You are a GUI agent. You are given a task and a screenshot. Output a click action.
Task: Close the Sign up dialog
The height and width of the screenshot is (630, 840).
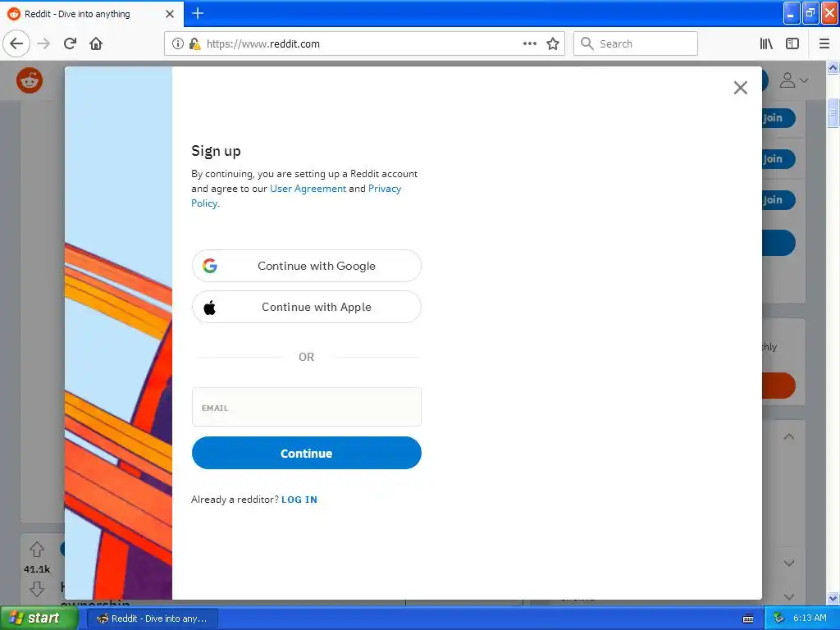tap(741, 87)
